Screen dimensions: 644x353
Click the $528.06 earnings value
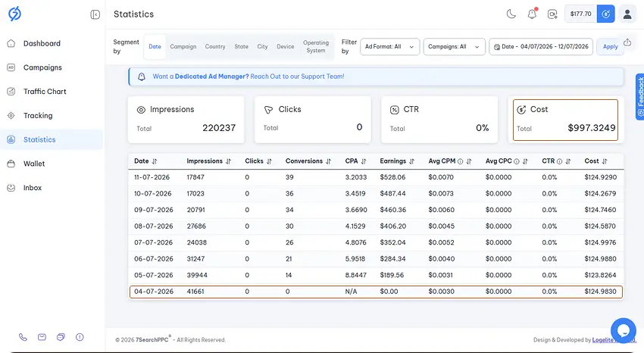tap(392, 177)
